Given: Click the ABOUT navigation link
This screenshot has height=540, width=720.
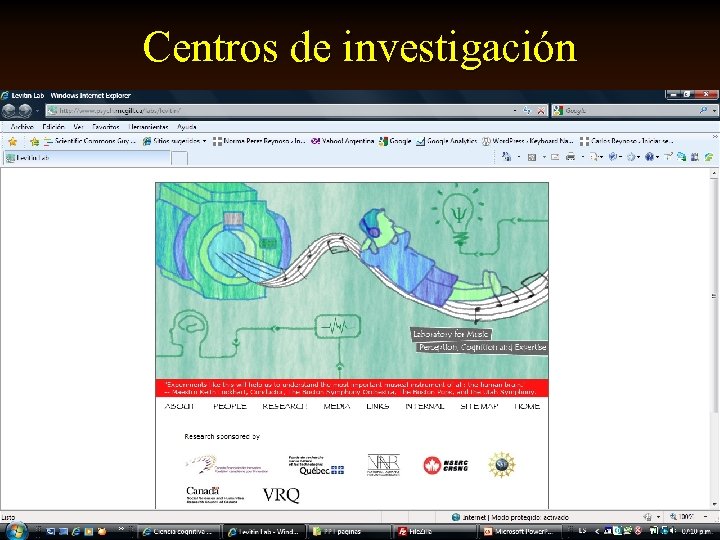Looking at the screenshot, I should [180, 406].
